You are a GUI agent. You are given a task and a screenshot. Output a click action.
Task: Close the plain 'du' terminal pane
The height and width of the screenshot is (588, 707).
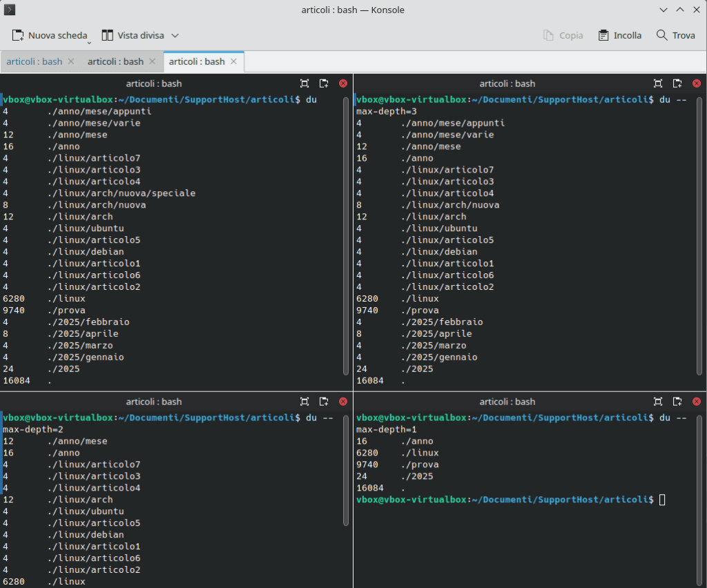coord(343,84)
